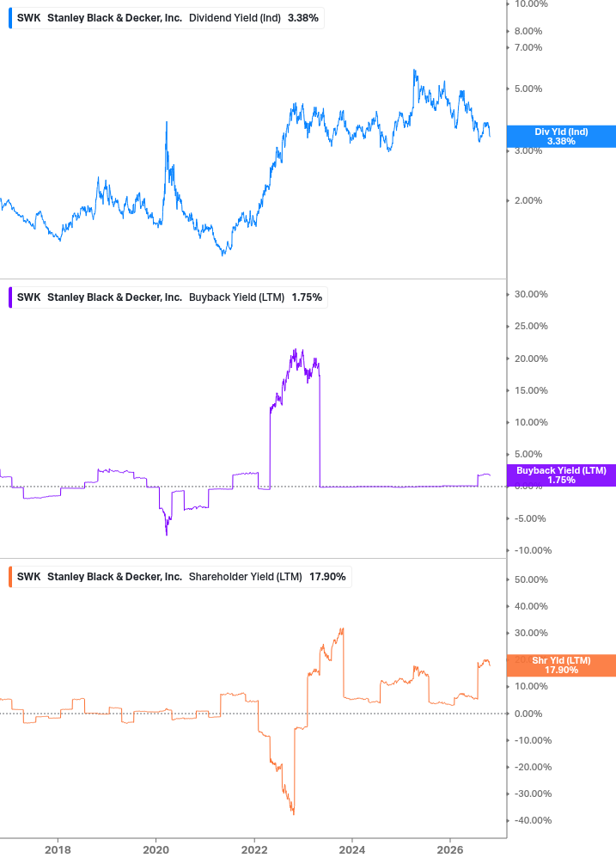Click the 25.00% tick on buyback yield axis

pos(531,326)
